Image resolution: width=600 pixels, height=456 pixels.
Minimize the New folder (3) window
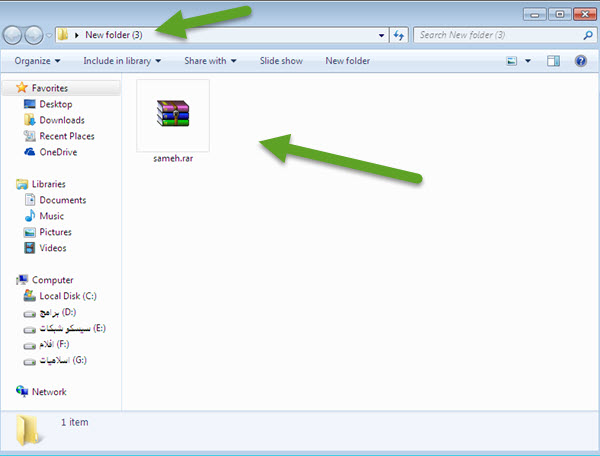pyautogui.click(x=535, y=15)
